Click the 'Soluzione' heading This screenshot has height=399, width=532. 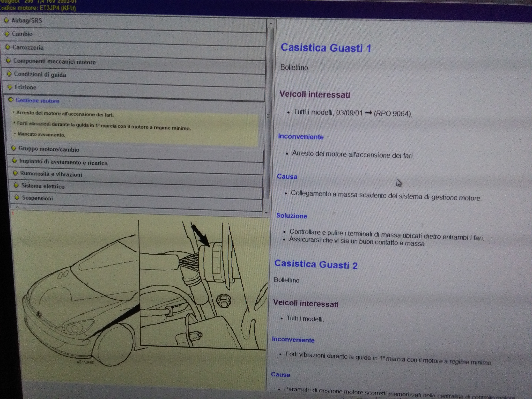pos(291,216)
